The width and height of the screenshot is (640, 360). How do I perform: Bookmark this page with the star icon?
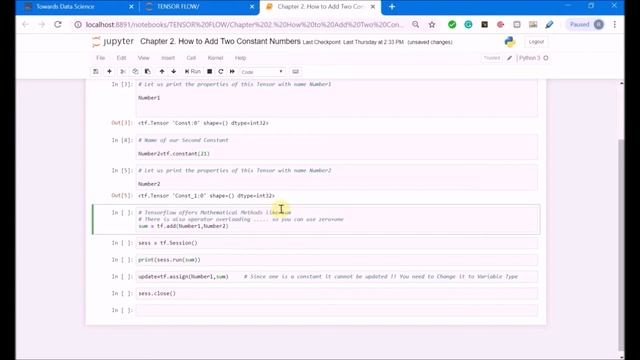[x=432, y=24]
